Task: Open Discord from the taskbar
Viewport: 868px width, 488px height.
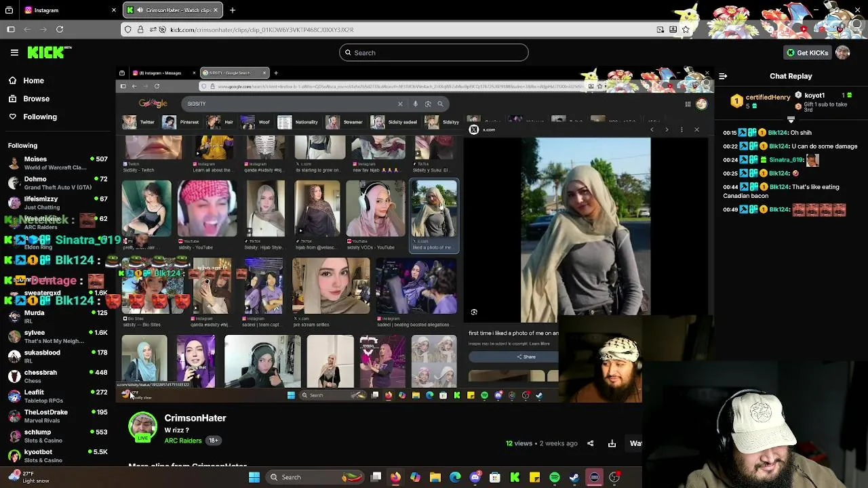Action: [x=475, y=477]
